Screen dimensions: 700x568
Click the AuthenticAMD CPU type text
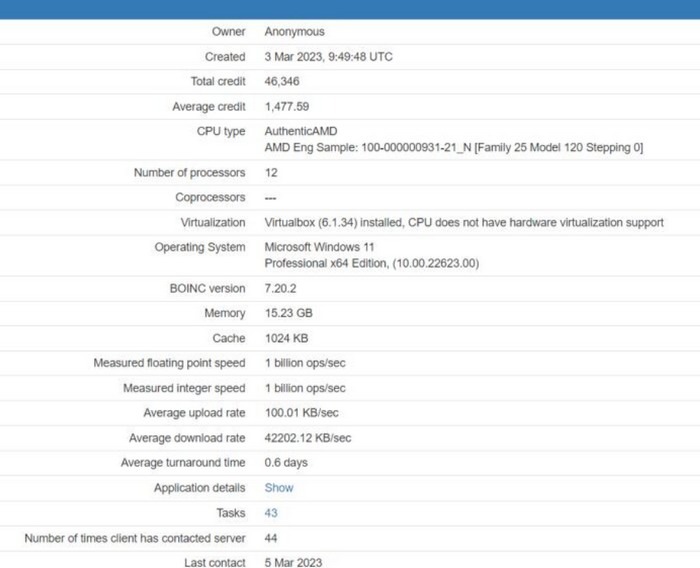tap(300, 131)
